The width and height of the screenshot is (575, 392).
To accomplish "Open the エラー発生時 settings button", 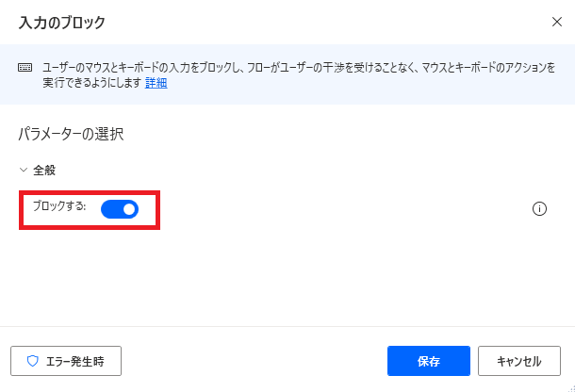I will point(66,361).
